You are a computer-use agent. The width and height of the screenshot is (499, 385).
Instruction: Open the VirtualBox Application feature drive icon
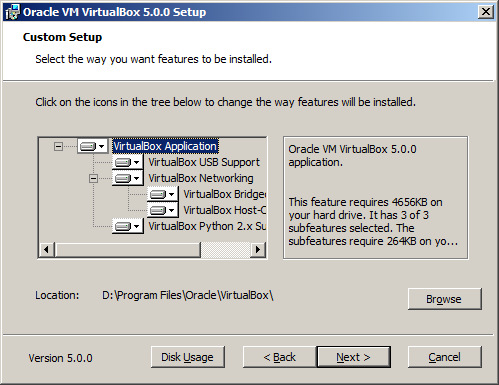tap(93, 146)
